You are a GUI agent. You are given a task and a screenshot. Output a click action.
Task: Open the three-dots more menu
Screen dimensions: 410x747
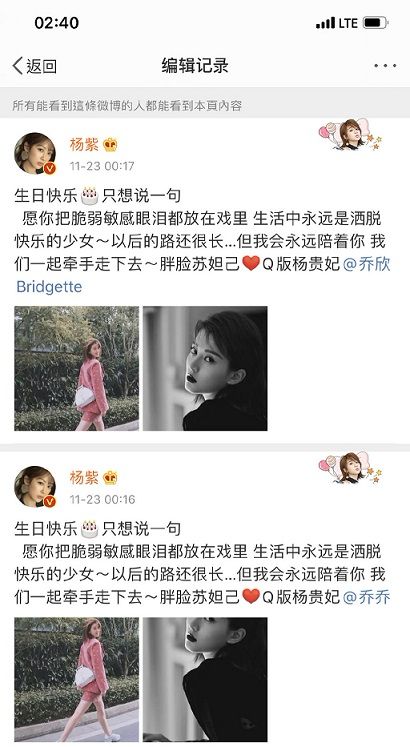click(385, 66)
